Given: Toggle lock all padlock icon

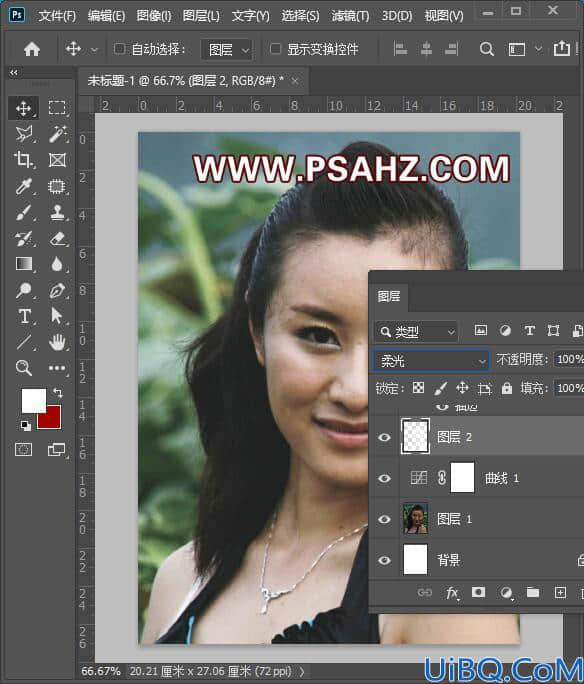Looking at the screenshot, I should pyautogui.click(x=506, y=387).
